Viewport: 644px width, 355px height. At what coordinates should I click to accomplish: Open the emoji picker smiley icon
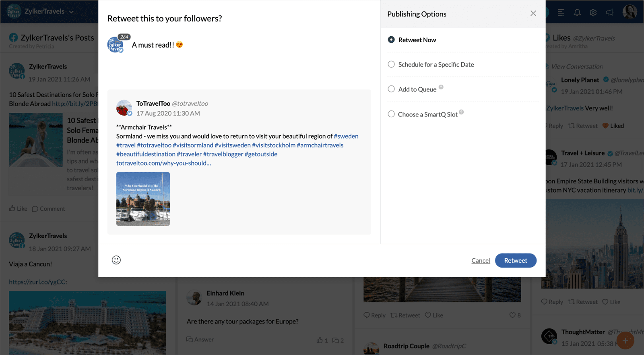tap(116, 260)
